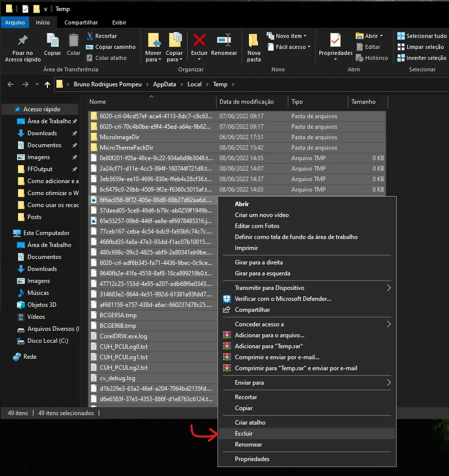Viewport: 449px width, 476px height.
Task: Select Adicionar para "Temp.rar" menu entry
Action: point(307,346)
